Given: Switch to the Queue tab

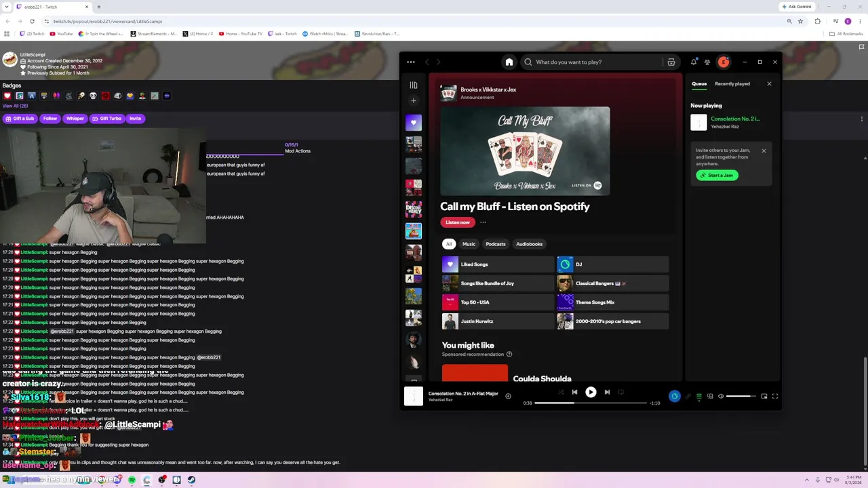Looking at the screenshot, I should tap(699, 84).
